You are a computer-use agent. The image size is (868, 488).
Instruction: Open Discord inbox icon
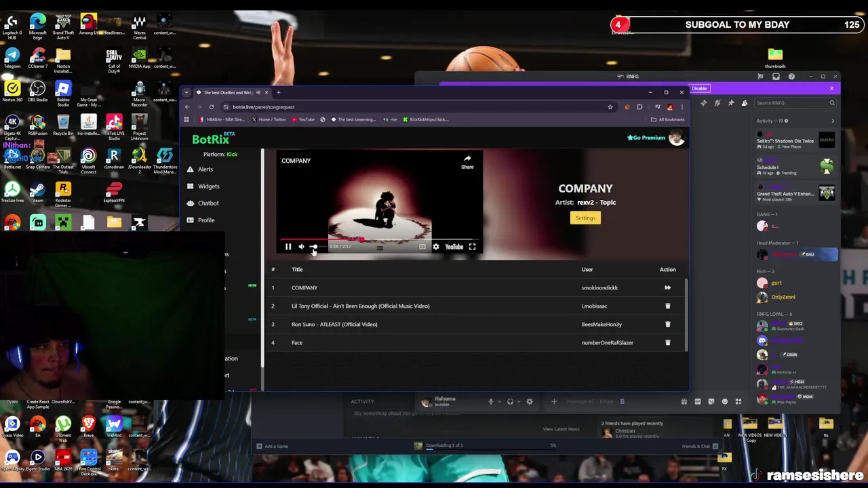pyautogui.click(x=776, y=77)
